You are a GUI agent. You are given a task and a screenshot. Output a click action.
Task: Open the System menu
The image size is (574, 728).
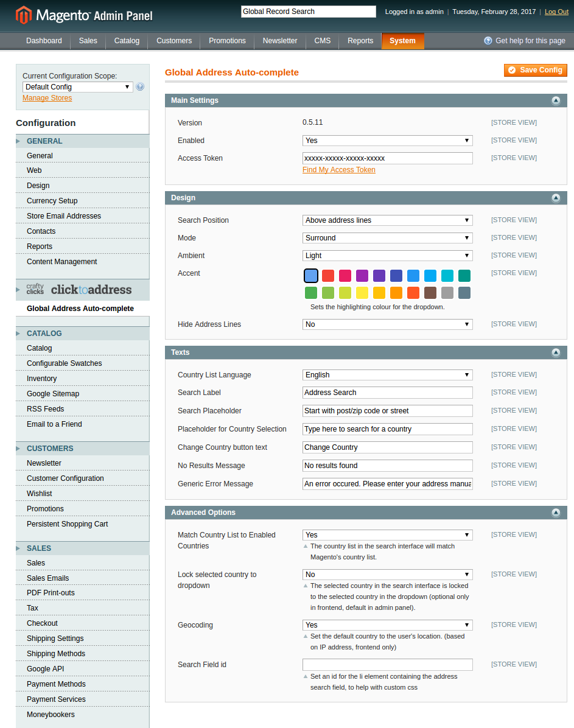tap(402, 41)
